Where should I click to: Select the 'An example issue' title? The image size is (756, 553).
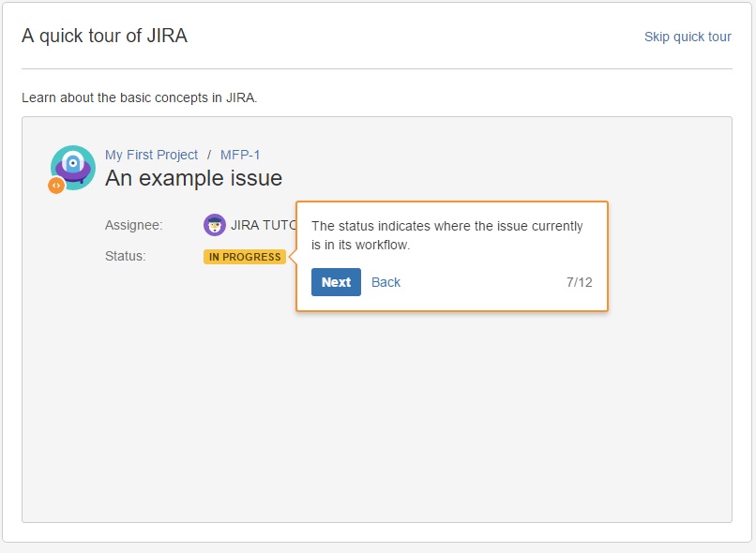(x=194, y=178)
